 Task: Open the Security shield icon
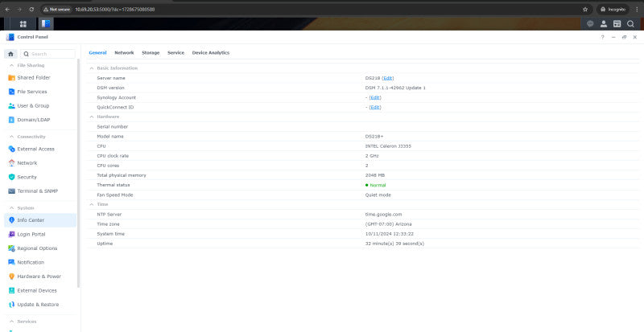11,177
